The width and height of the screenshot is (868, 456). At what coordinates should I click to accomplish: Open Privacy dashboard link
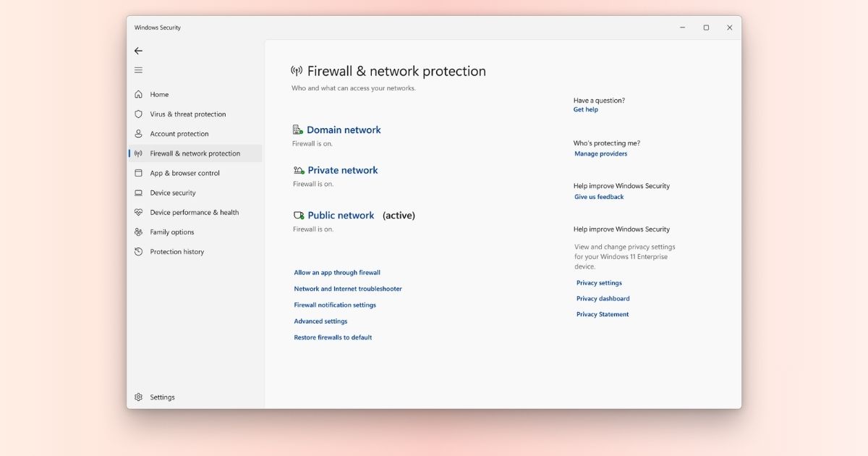[603, 298]
